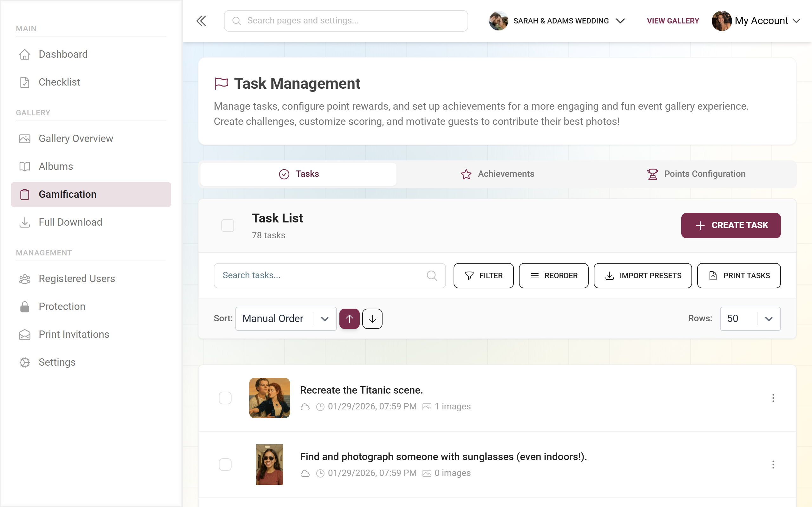Open the Points Configuration tab
The width and height of the screenshot is (812, 507).
coord(696,174)
